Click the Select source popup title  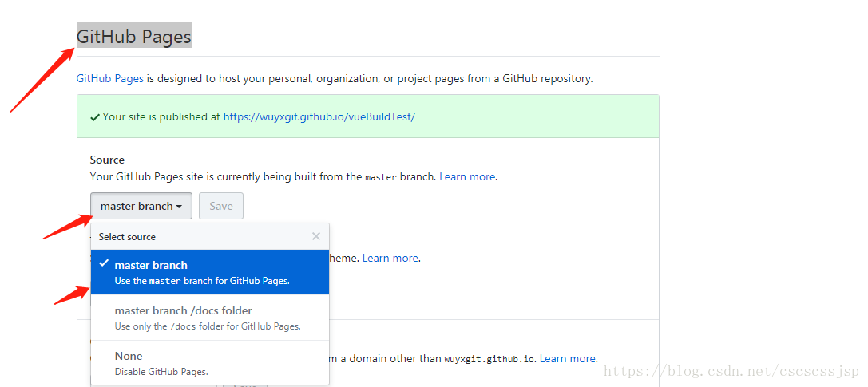(x=127, y=237)
